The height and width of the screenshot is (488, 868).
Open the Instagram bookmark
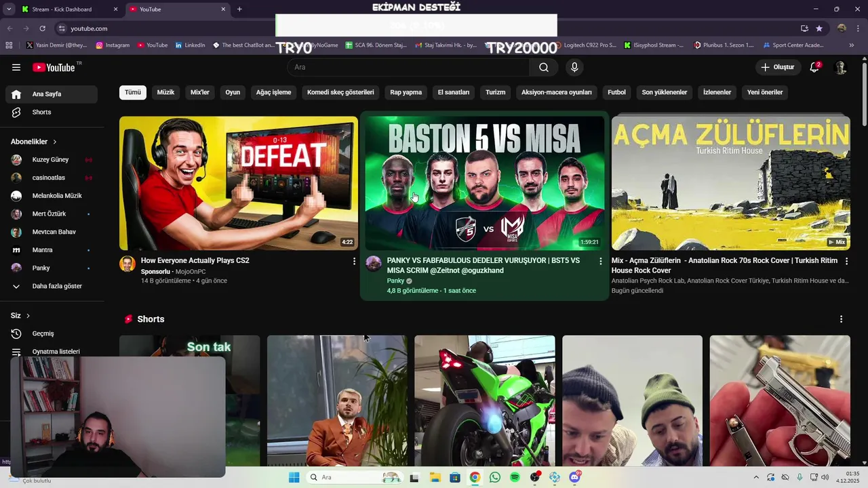click(x=113, y=45)
